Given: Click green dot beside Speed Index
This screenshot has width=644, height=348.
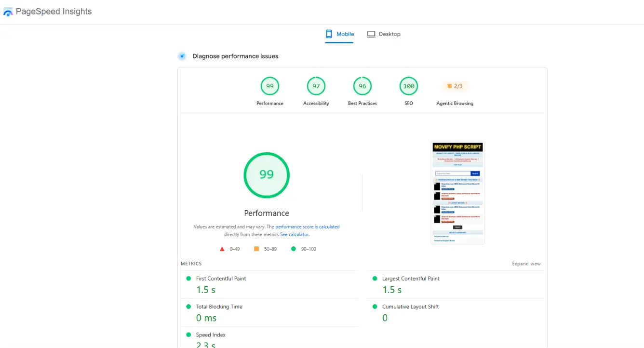Looking at the screenshot, I should 188,335.
